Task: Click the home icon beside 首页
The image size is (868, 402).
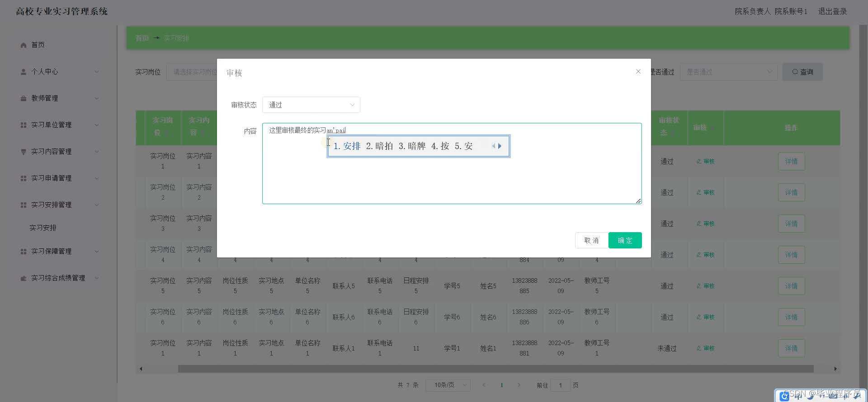Action: pos(24,45)
